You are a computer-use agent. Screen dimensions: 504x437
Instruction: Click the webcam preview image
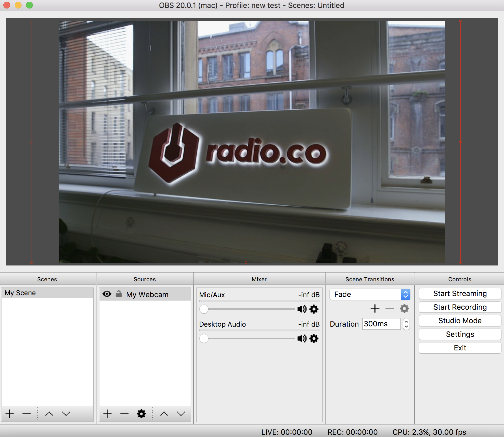coord(252,142)
